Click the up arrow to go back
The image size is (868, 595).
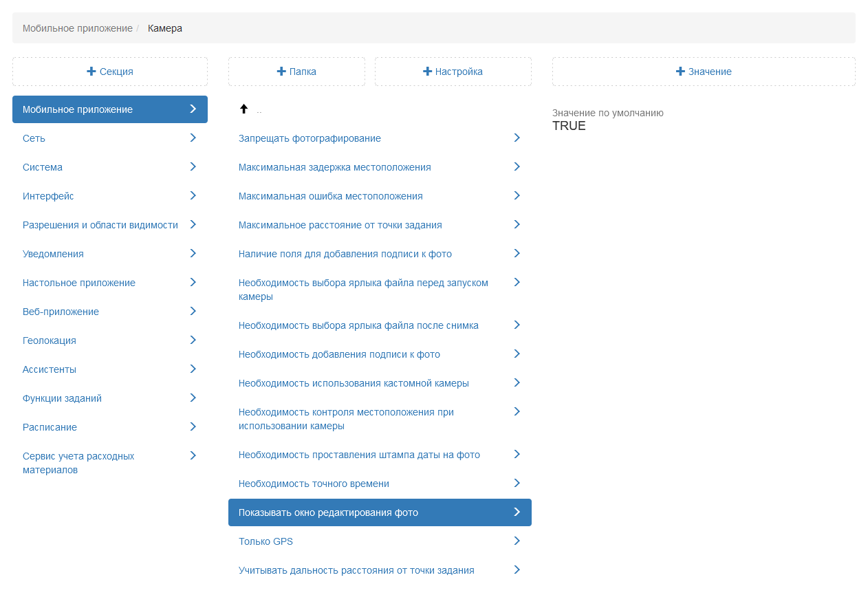click(x=243, y=109)
